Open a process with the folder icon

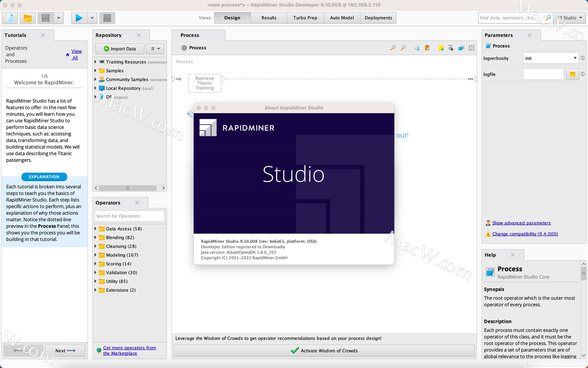(28, 18)
